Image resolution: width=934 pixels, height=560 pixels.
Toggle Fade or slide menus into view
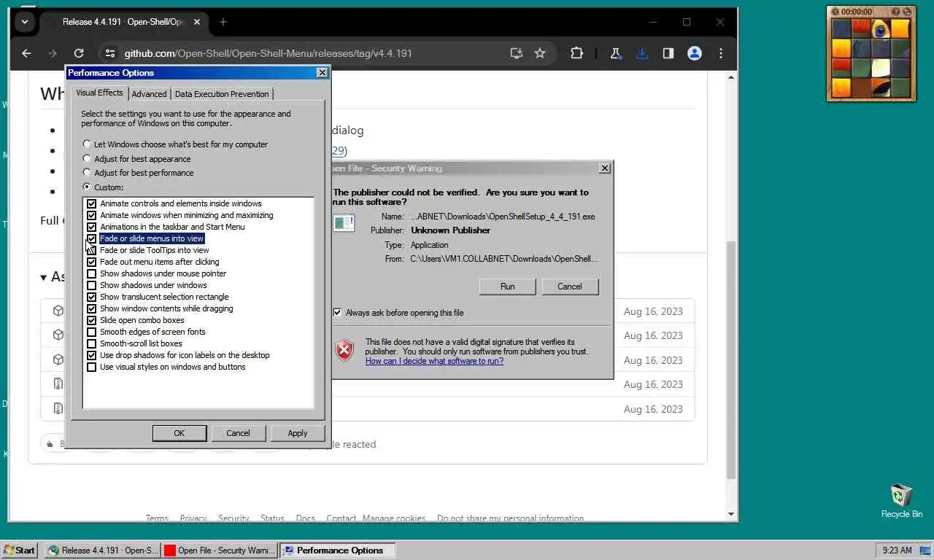(x=92, y=238)
